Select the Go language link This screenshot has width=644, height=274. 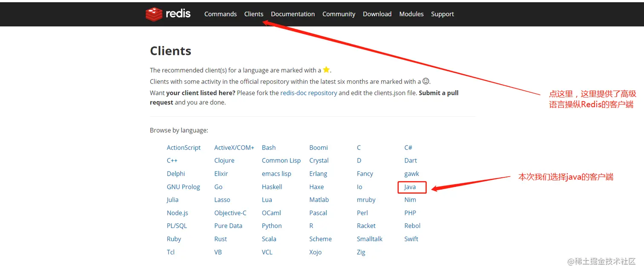(x=218, y=187)
